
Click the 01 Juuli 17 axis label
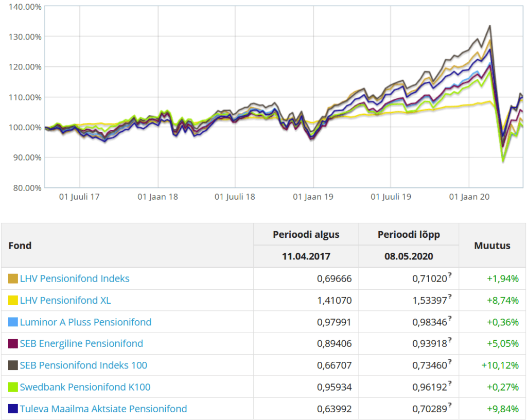click(79, 197)
